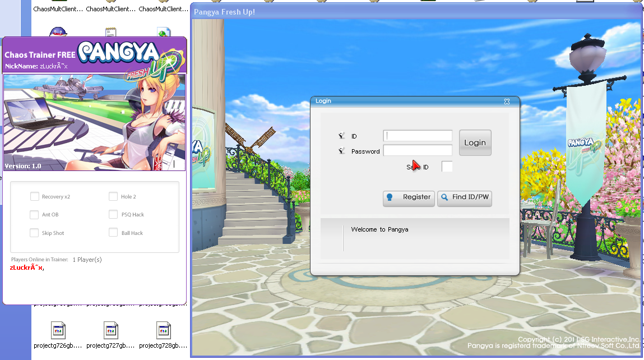Click the golf tee icon beside ID
644x360 pixels.
[341, 136]
